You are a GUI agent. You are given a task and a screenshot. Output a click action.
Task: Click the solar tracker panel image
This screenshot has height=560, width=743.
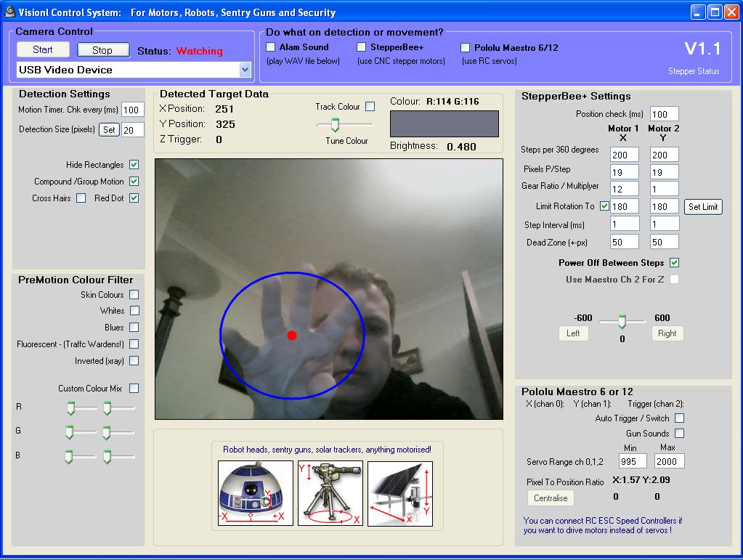click(x=399, y=491)
